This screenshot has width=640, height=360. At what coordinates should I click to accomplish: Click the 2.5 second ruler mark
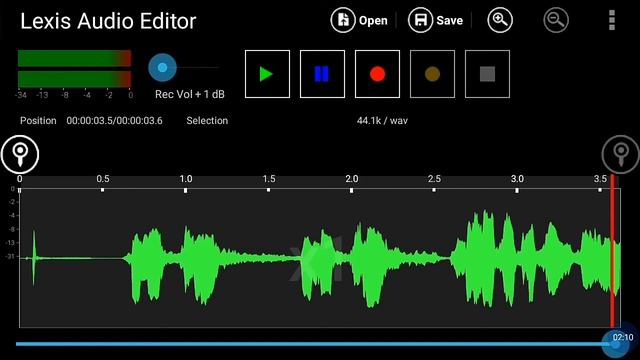[x=434, y=179]
